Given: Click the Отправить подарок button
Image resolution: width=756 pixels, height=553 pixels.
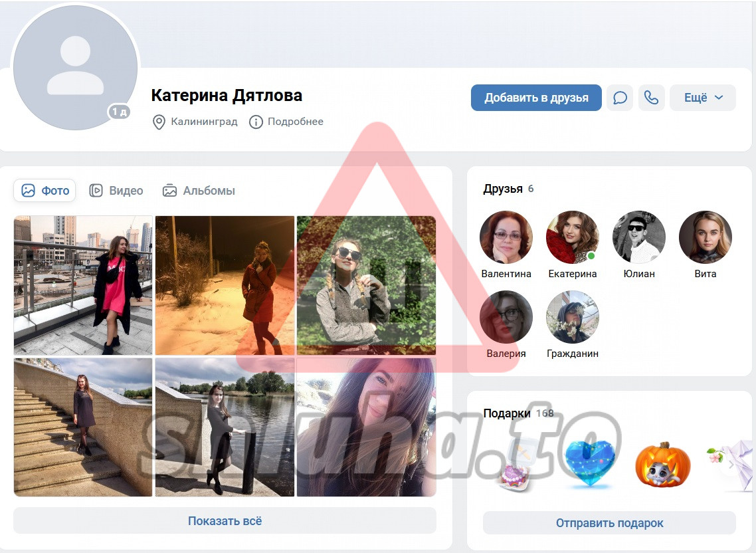Looking at the screenshot, I should point(609,523).
